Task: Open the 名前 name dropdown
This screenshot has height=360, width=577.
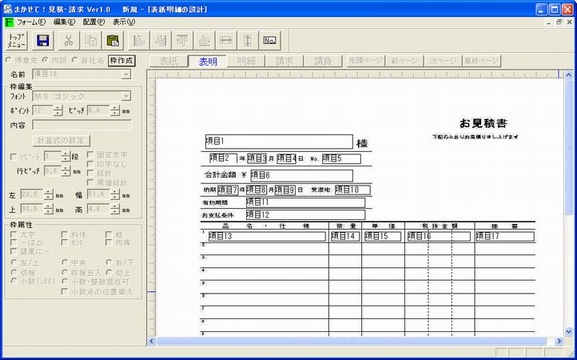Action: click(x=126, y=74)
